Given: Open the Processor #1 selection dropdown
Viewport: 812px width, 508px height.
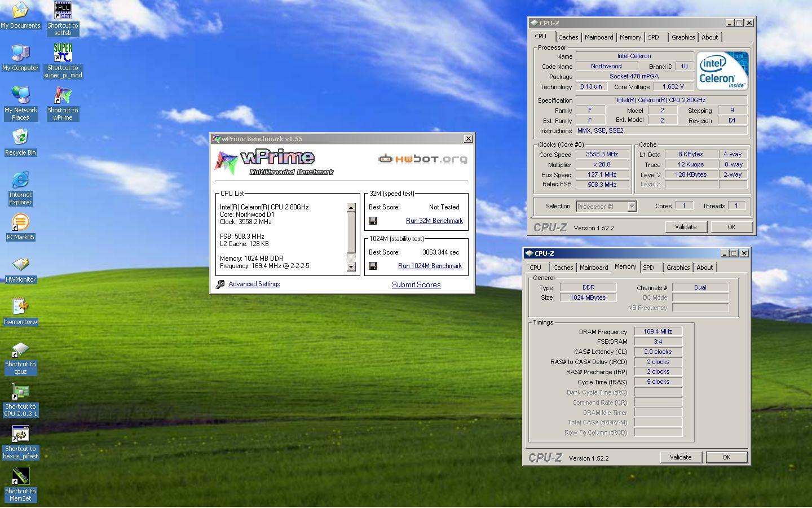Looking at the screenshot, I should (x=632, y=207).
